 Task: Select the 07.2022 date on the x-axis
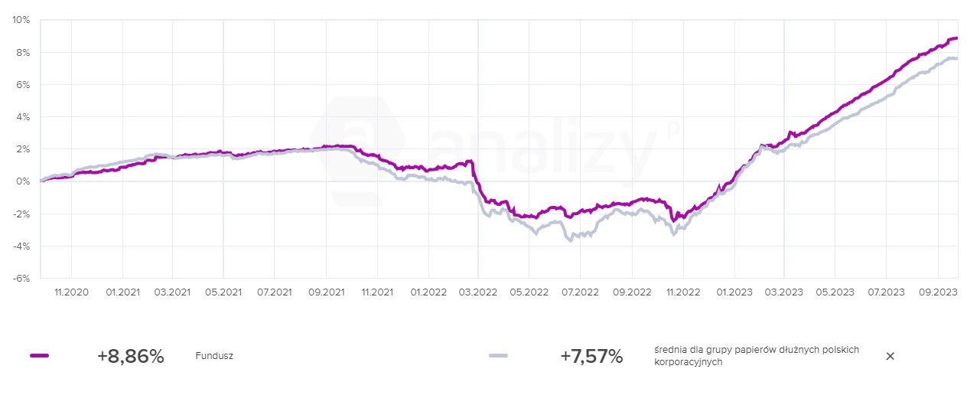(x=580, y=292)
